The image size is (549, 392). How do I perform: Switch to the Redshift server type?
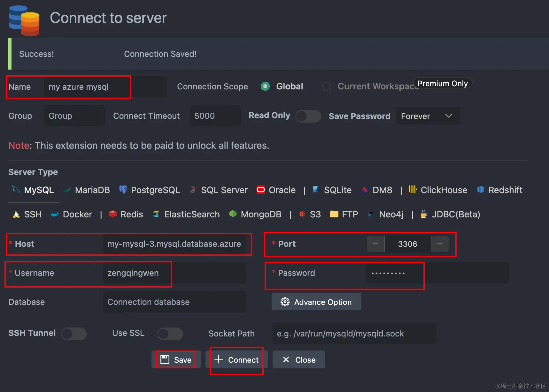click(x=500, y=190)
